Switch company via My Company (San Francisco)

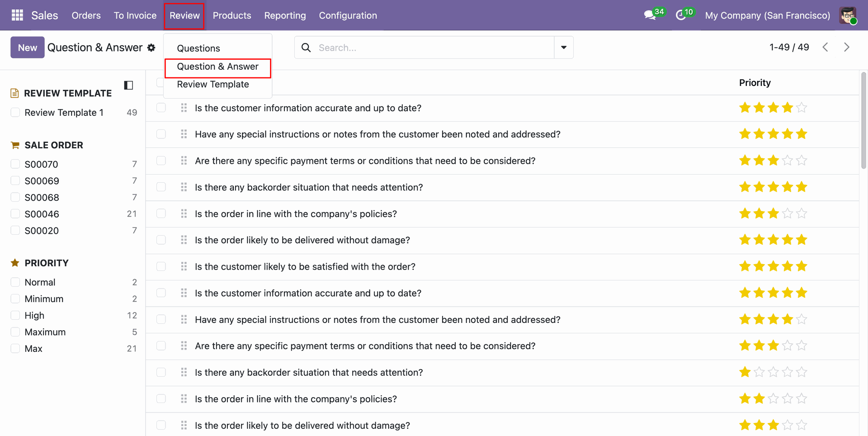[x=767, y=15]
